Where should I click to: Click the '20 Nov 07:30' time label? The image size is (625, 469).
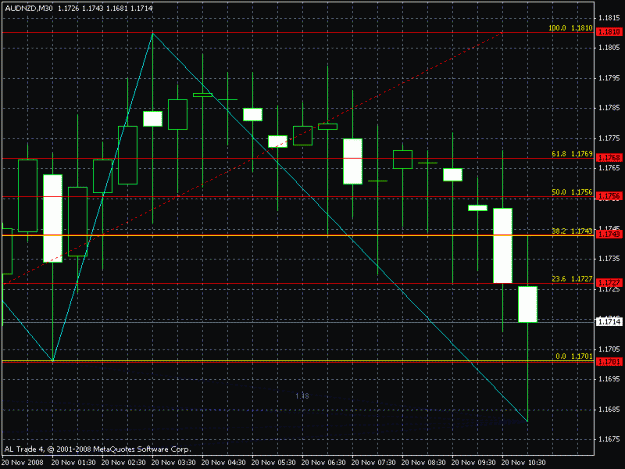(x=373, y=463)
